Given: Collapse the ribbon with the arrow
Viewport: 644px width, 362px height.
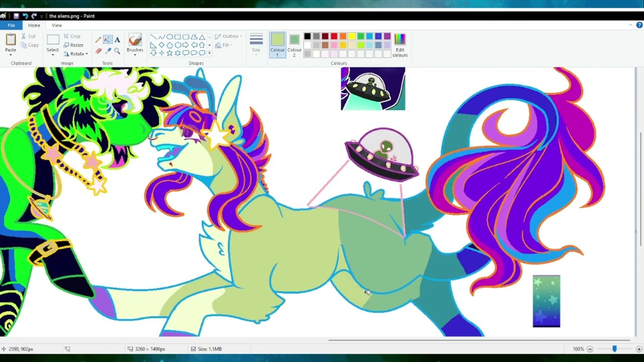Looking at the screenshot, I should coord(630,25).
